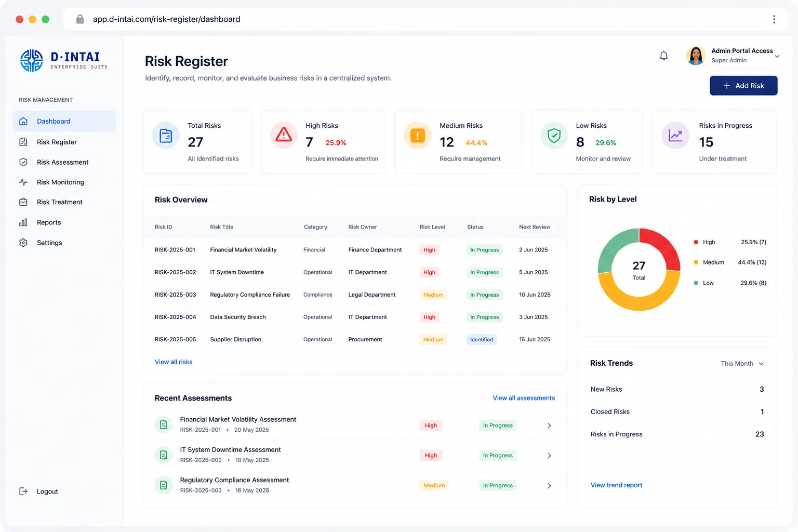Click the green Low legend dot
This screenshot has width=798, height=532.
pyautogui.click(x=696, y=283)
